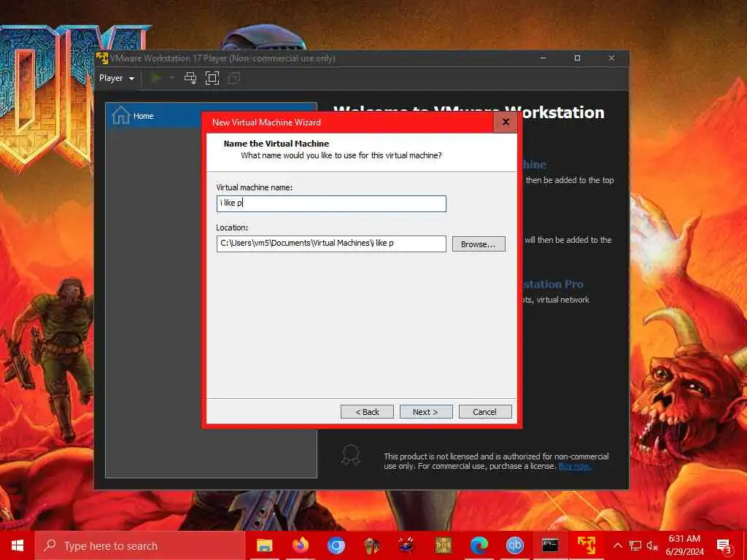Click the 'What name would you like' prompt
This screenshot has width=747, height=560.
tap(341, 155)
